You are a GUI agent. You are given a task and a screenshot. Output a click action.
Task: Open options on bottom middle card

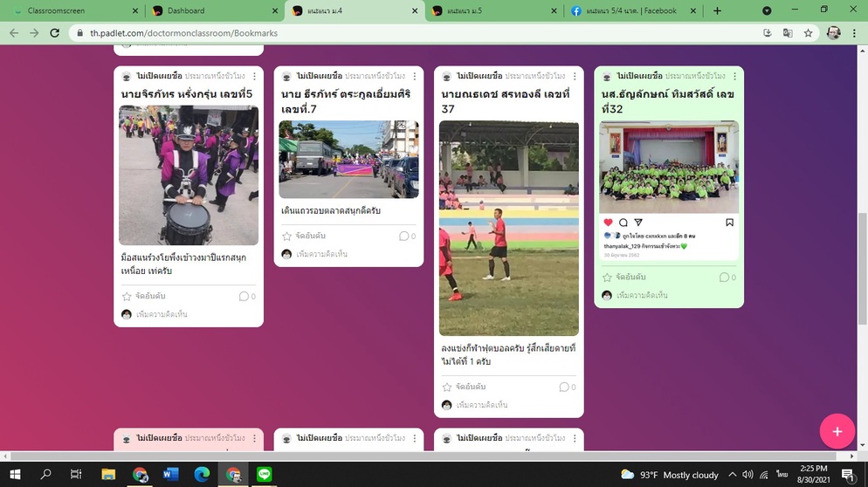point(415,438)
